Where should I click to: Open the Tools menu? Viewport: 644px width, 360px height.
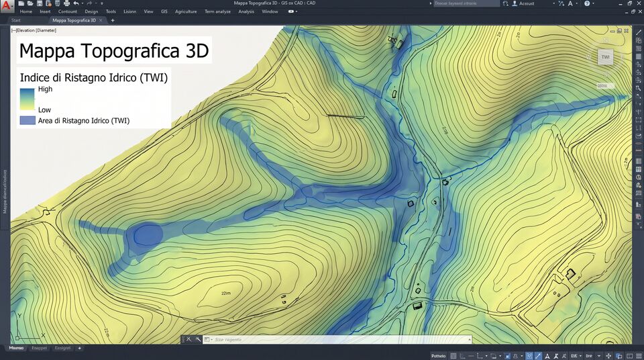pyautogui.click(x=111, y=11)
